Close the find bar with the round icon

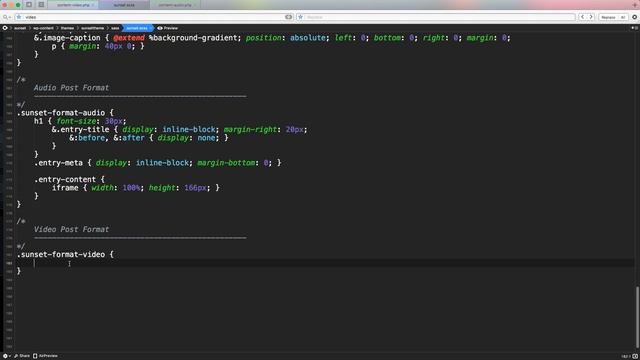pyautogui.click(x=635, y=17)
